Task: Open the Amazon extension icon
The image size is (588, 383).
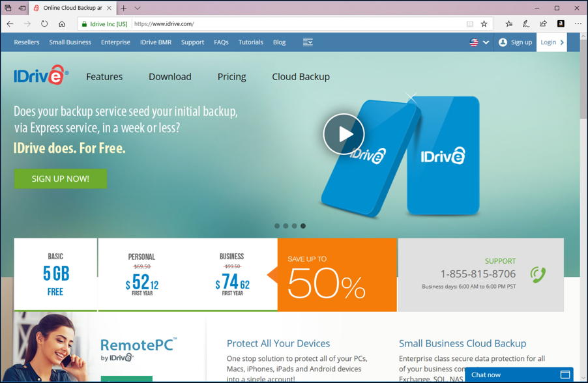Action: pyautogui.click(x=561, y=23)
